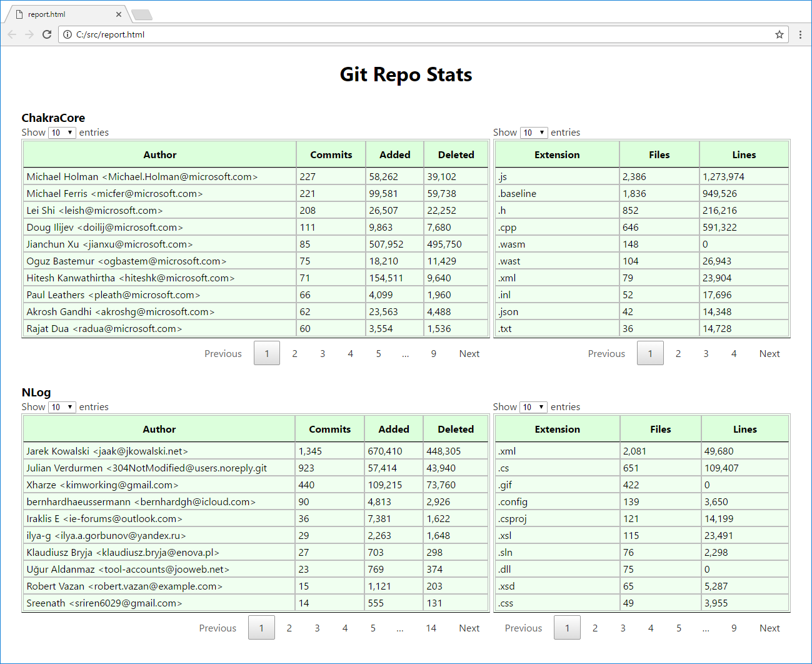Click the Git Repo Stats title
Image resolution: width=812 pixels, height=664 pixels.
[x=406, y=74]
